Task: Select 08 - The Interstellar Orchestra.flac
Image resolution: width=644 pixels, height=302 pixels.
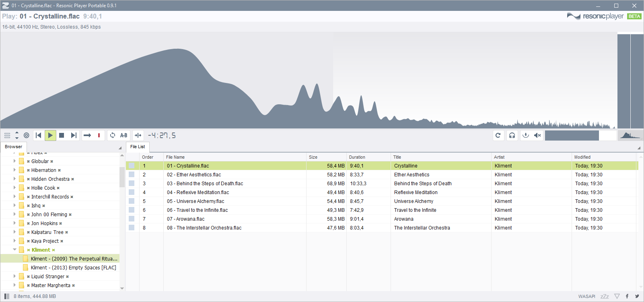Action: [x=204, y=228]
